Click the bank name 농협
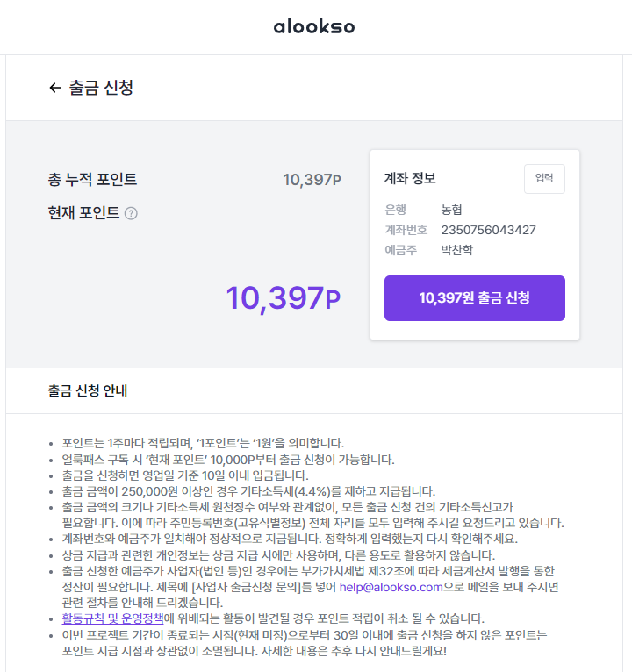 click(453, 210)
